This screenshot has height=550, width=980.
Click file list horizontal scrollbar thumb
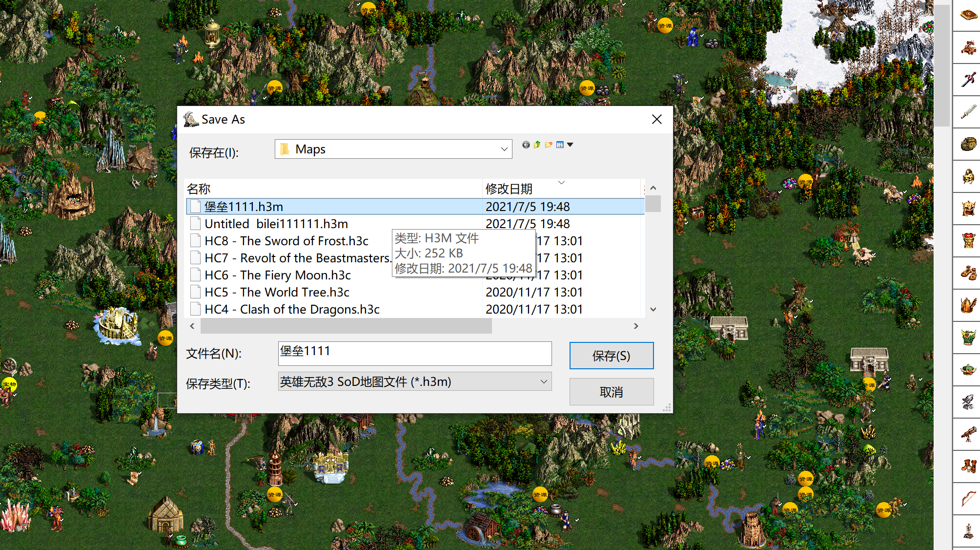346,326
